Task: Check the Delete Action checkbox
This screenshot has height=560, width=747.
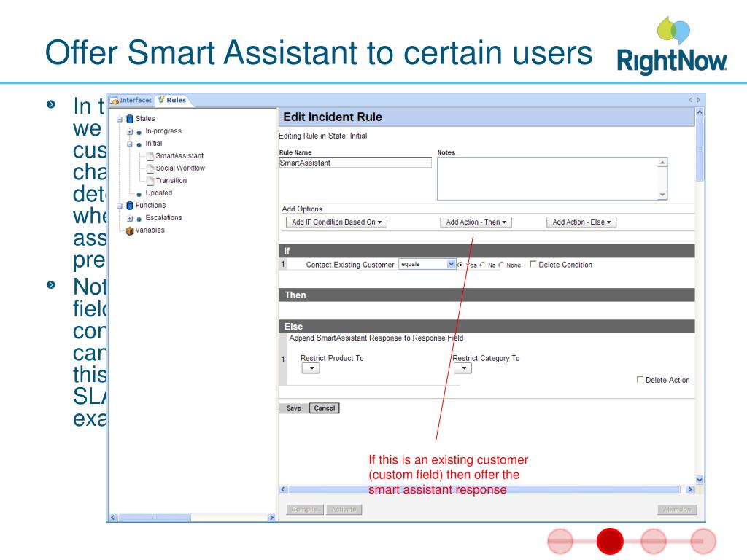Action: coord(640,379)
